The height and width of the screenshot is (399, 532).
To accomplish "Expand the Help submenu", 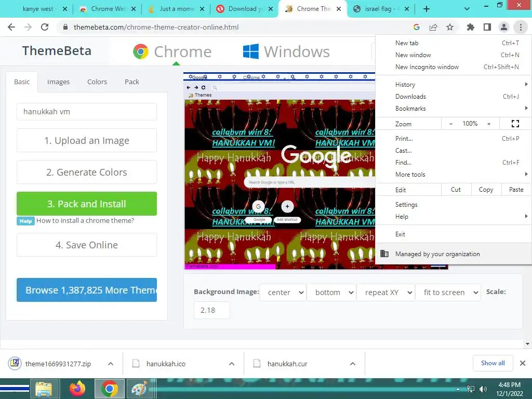I will pos(454,217).
